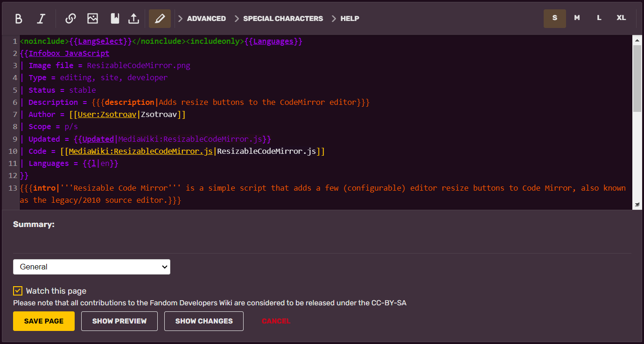Expand the Help toolbar section
Screen dimensions: 644x344
pyautogui.click(x=345, y=19)
